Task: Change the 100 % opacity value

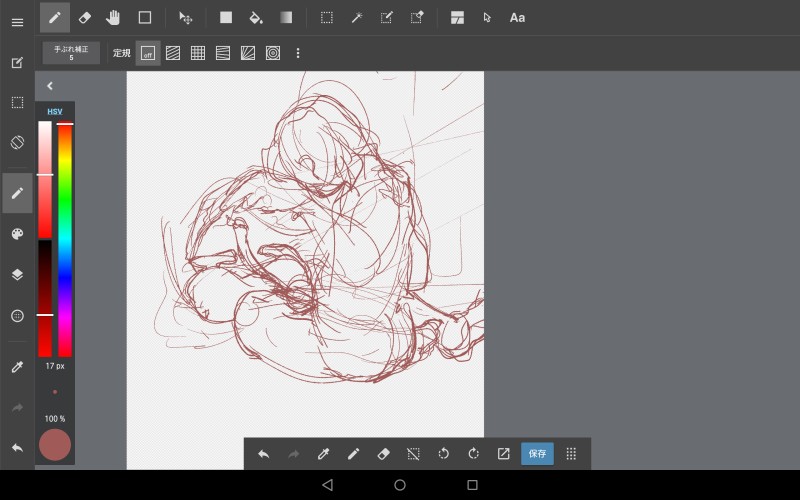Action: (55, 419)
